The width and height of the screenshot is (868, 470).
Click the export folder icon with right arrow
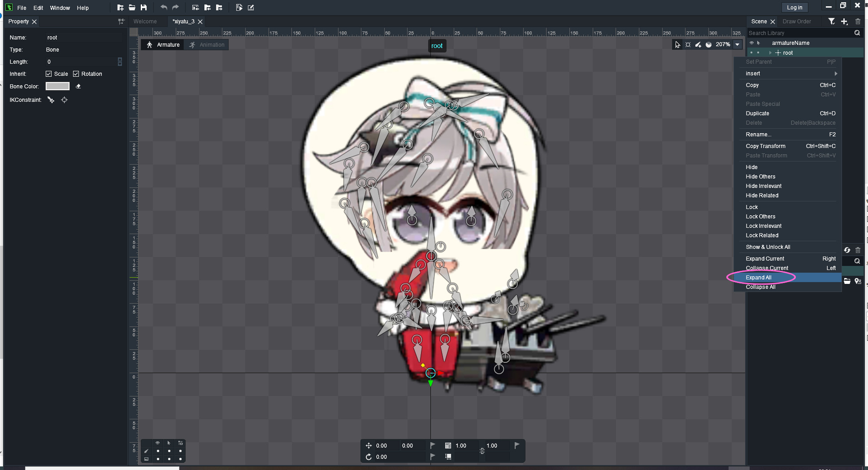click(219, 8)
